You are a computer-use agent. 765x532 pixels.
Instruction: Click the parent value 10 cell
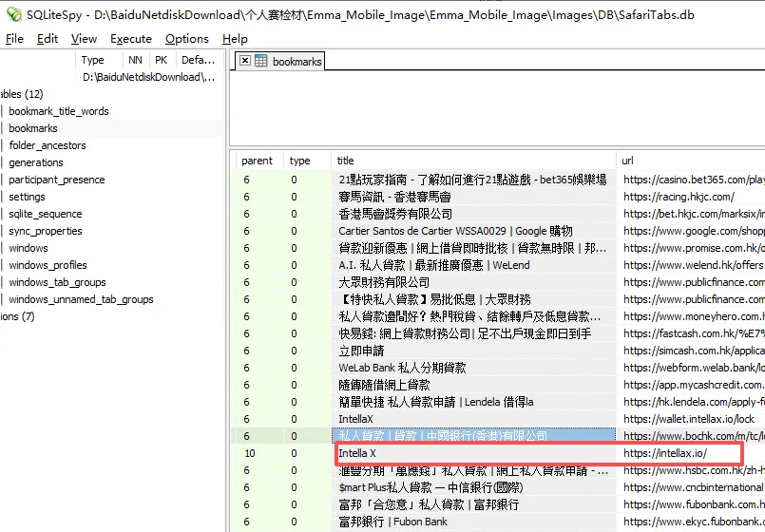pyautogui.click(x=258, y=453)
